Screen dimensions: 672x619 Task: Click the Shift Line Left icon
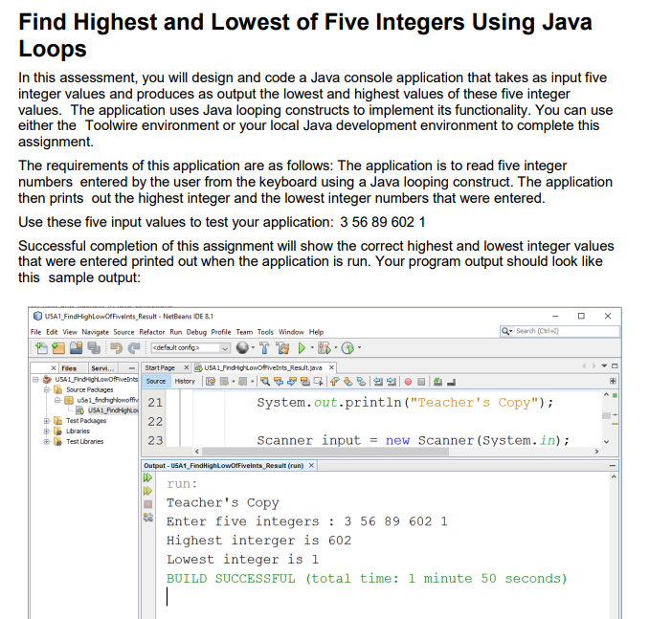coord(378,381)
